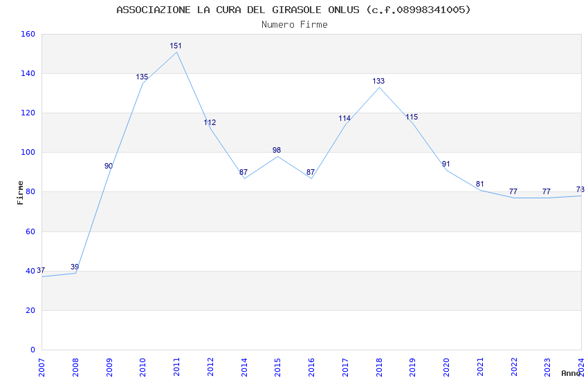
Task: Click the 'Anno' axis label
Action: point(571,373)
